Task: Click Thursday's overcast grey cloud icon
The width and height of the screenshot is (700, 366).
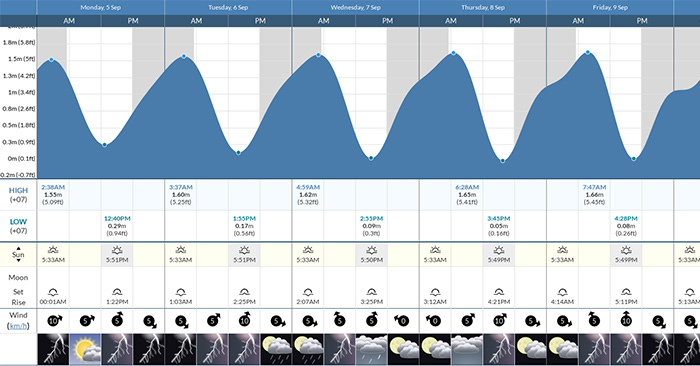Action: 467,349
